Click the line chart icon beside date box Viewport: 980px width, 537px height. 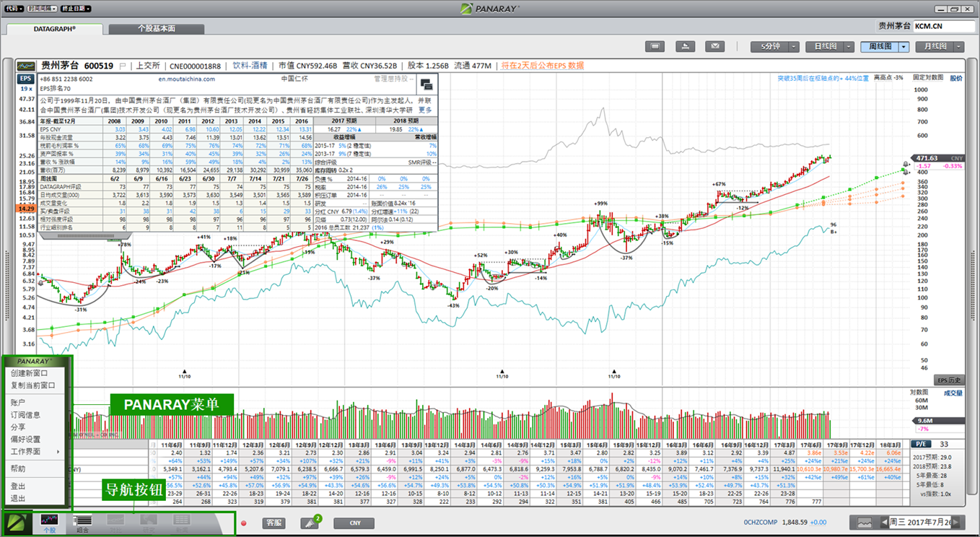pyautogui.click(x=864, y=523)
